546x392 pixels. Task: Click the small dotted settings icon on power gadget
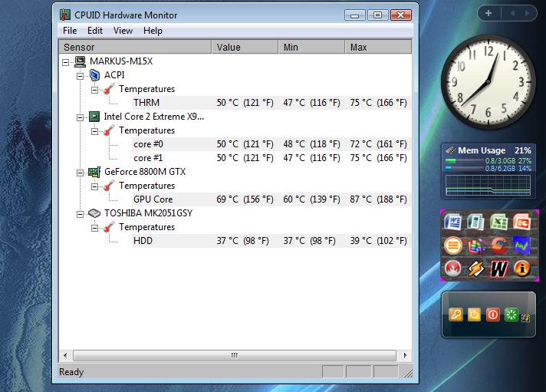[x=525, y=318]
